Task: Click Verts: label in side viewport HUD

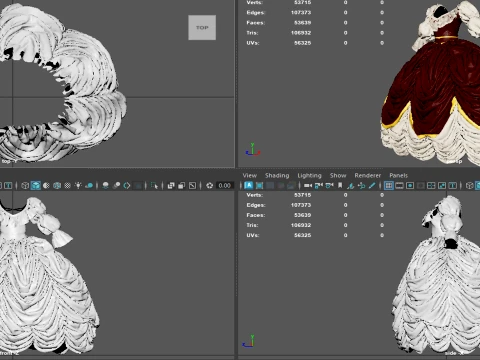Action: pos(255,195)
